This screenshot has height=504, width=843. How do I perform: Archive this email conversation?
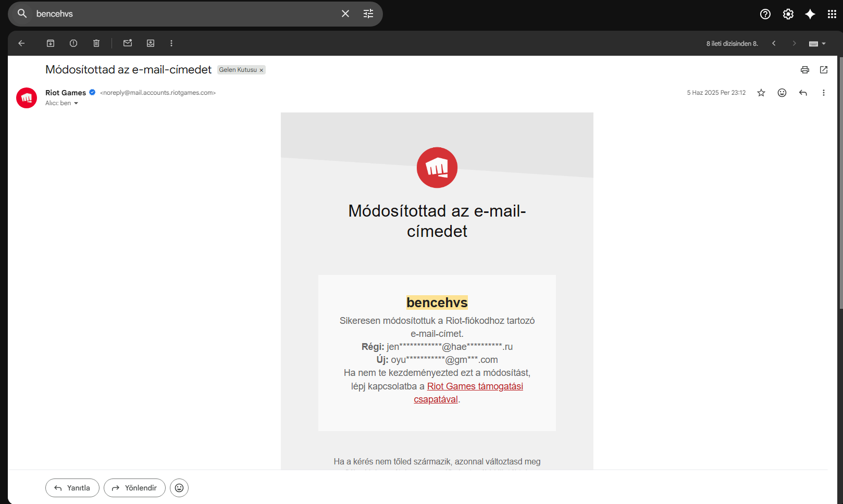click(51, 43)
